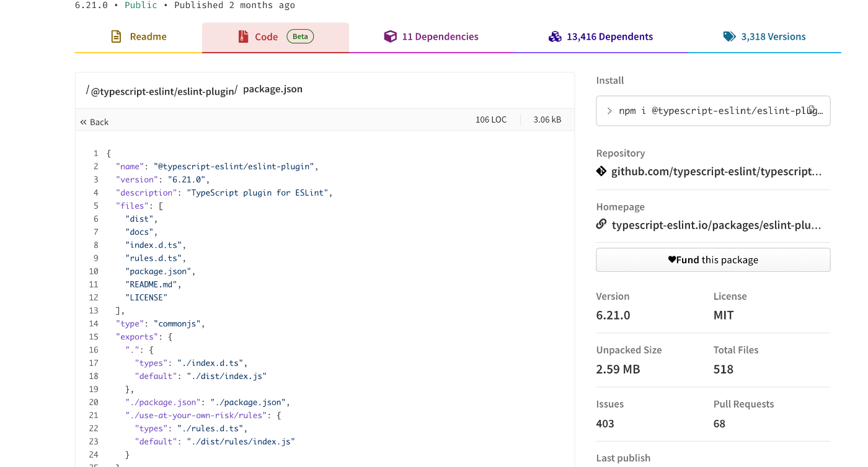Click the "files" key on line 5

click(x=132, y=206)
